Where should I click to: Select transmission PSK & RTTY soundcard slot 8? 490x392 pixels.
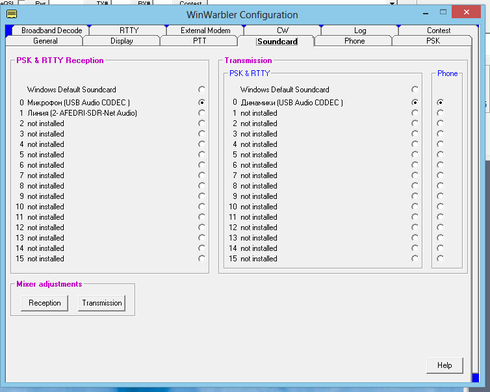[x=414, y=186]
